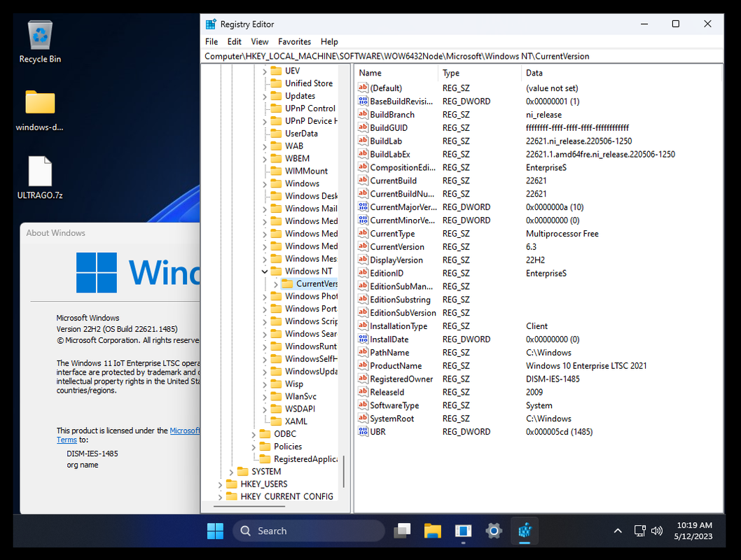Select the CurrentType value row
Screen dimensions: 741x560
click(x=539, y=233)
